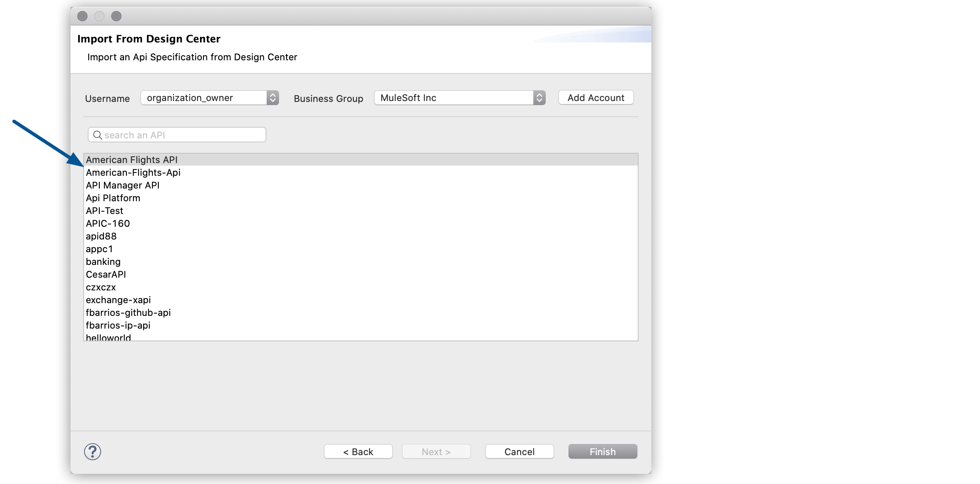The image size is (980, 484).
Task: Select API Manager API entry
Action: (x=123, y=185)
